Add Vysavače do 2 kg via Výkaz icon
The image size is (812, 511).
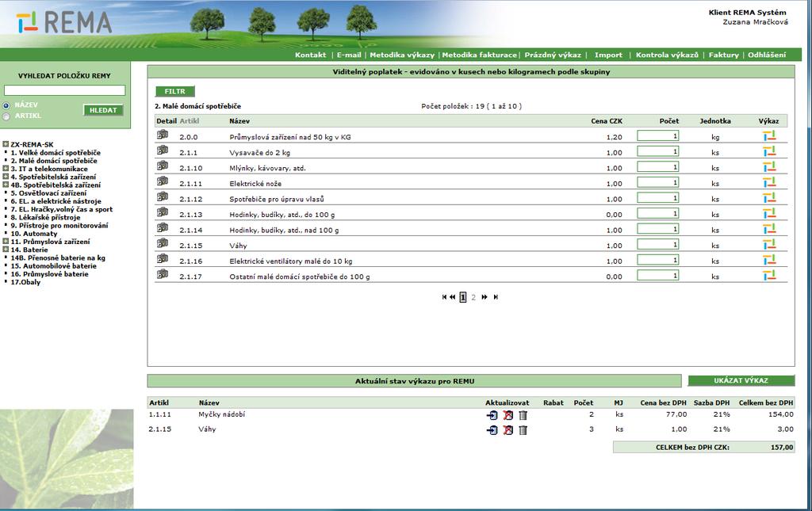click(x=769, y=151)
